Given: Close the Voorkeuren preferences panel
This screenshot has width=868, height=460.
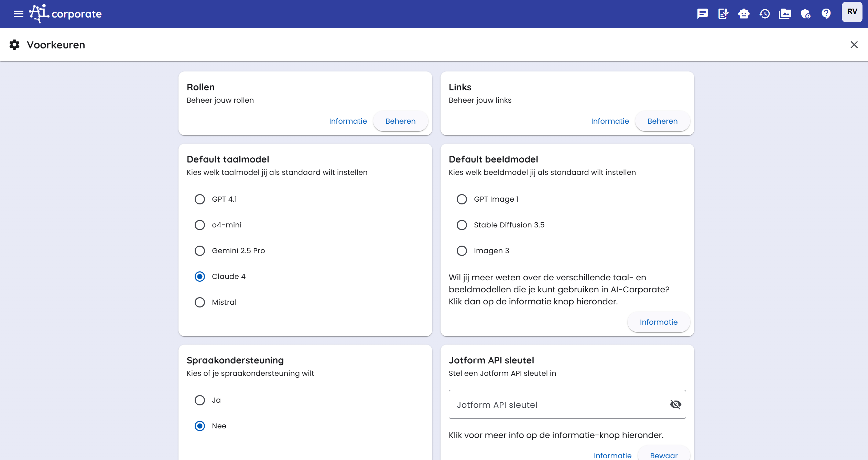Looking at the screenshot, I should coord(854,45).
